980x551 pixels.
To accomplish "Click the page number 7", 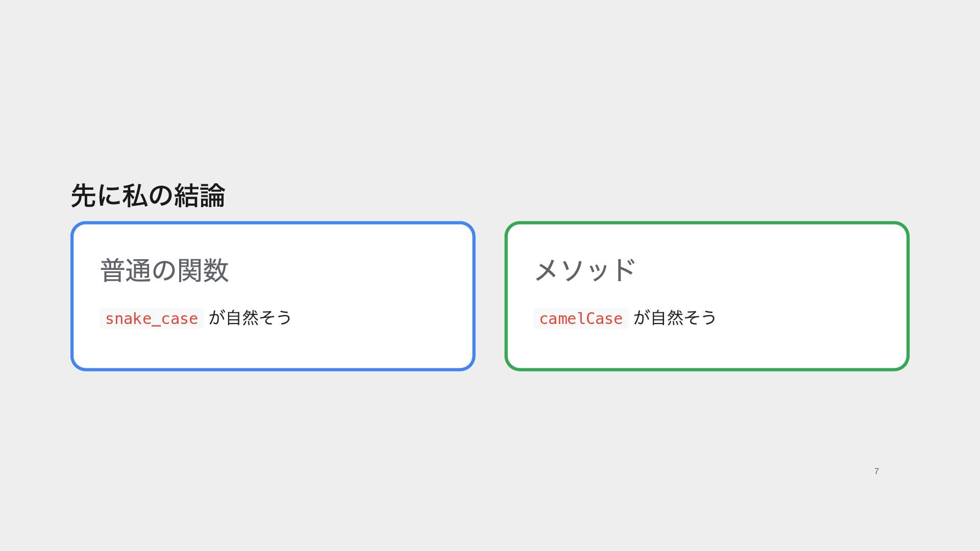I will pyautogui.click(x=876, y=471).
